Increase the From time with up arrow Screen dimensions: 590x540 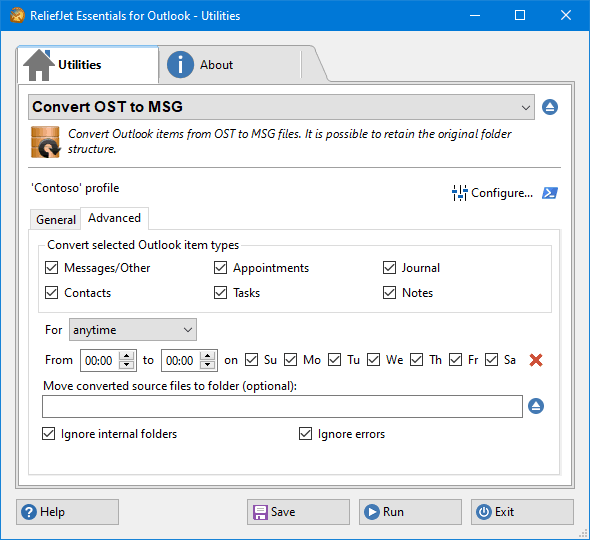click(x=127, y=356)
